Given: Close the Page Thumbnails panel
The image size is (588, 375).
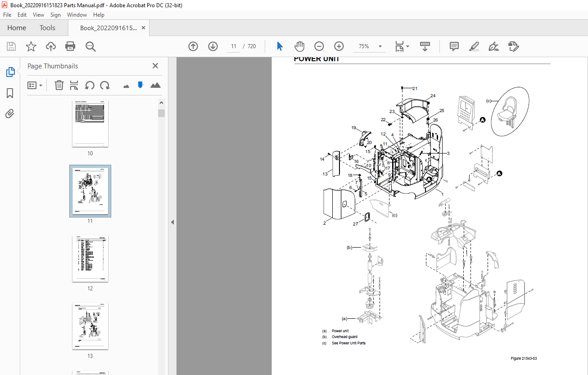Looking at the screenshot, I should pyautogui.click(x=155, y=66).
